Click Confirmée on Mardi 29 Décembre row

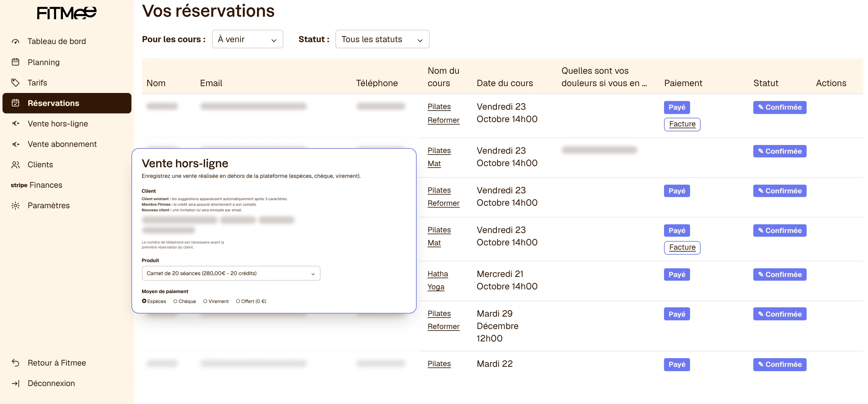coord(780,314)
